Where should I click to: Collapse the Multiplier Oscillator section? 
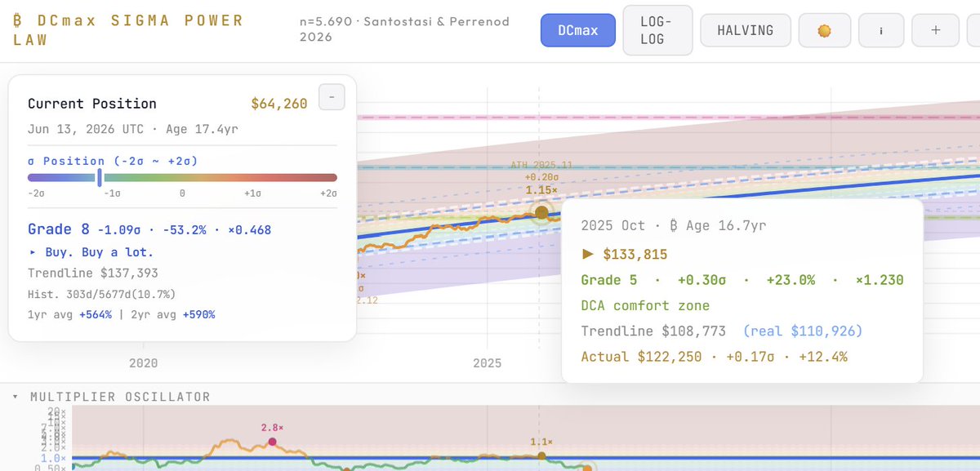16,397
